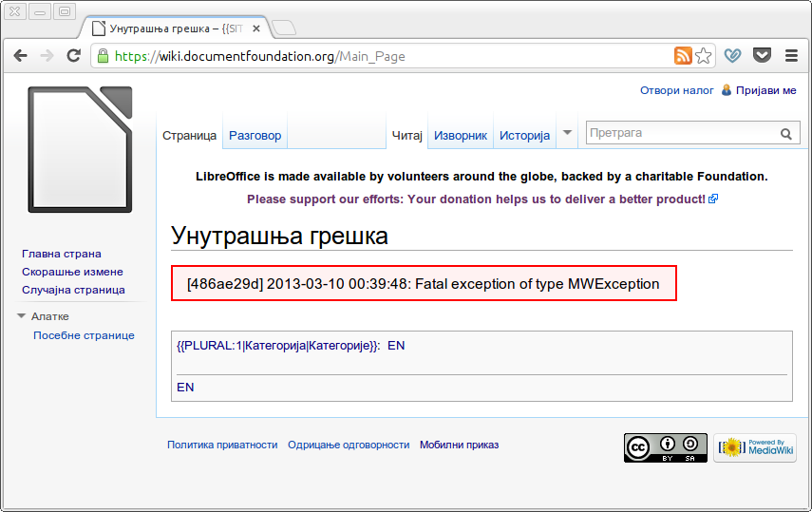Select the Историја tab
Viewport: 812px width, 512px height.
(524, 136)
